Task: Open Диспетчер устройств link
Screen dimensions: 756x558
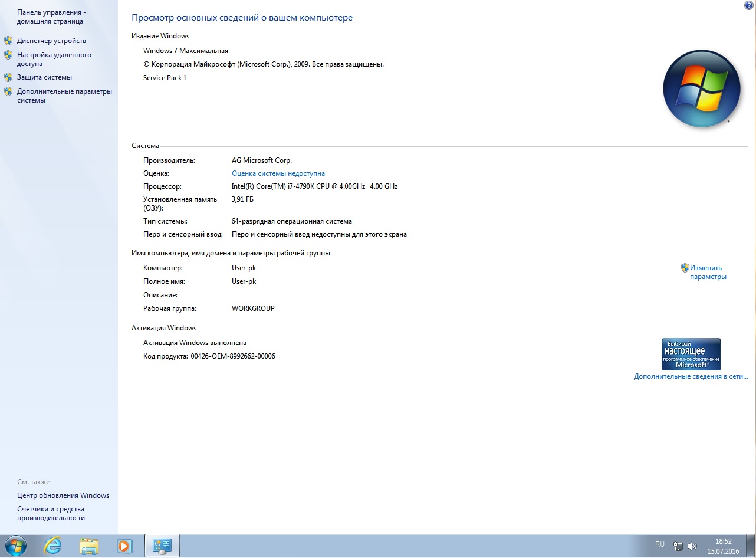Action: tap(51, 41)
